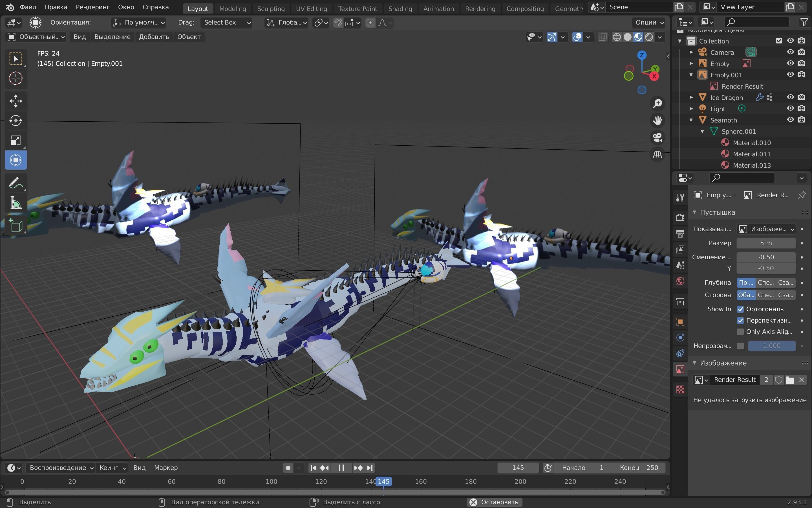Open the Файл menu
812x508 pixels.
click(28, 7)
